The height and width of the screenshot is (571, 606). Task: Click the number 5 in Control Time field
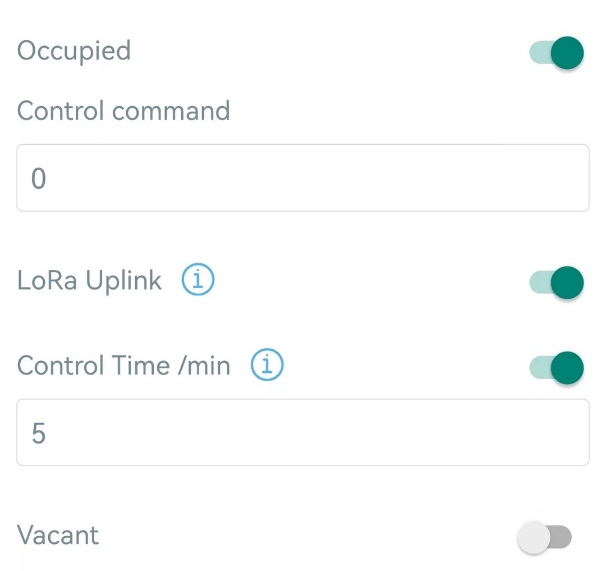pyautogui.click(x=39, y=433)
